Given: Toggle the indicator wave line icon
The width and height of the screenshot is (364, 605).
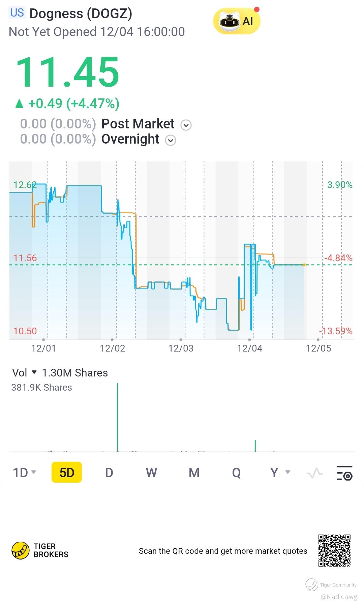Looking at the screenshot, I should point(314,473).
